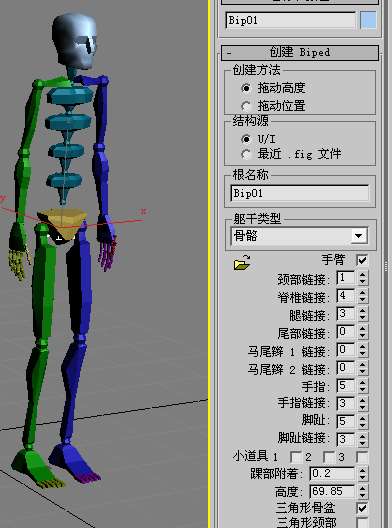This screenshot has height=528, width=392.
Task: Click the 手指 spinner arrows
Action: [362, 386]
